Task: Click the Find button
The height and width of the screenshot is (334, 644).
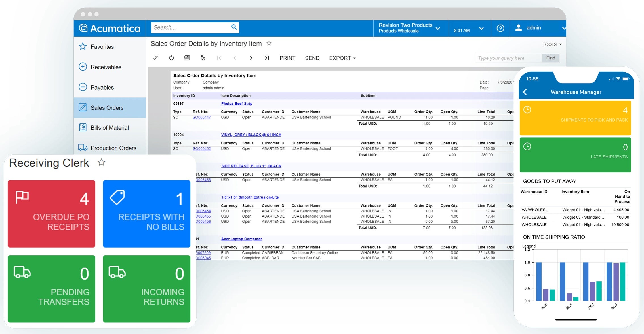Action: click(550, 58)
